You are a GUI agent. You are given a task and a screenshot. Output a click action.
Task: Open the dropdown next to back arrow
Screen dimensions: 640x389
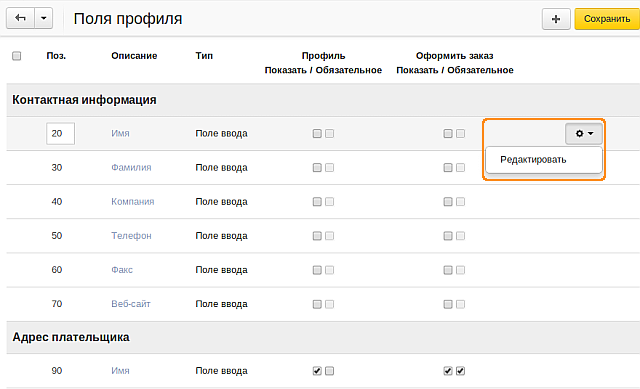tap(44, 18)
